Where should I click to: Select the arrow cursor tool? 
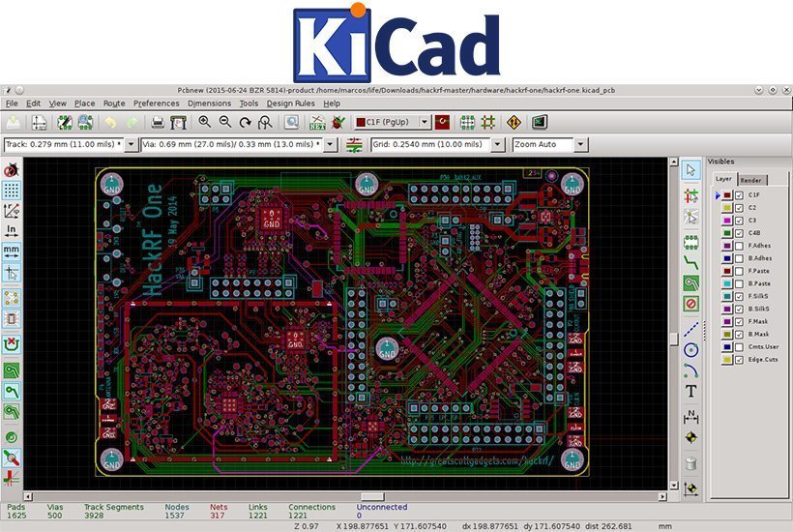690,170
